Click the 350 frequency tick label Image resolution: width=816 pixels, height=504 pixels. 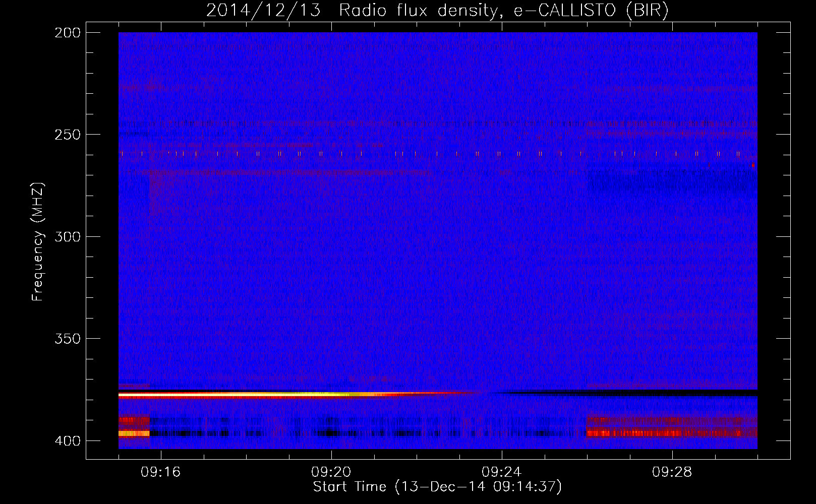coord(68,339)
